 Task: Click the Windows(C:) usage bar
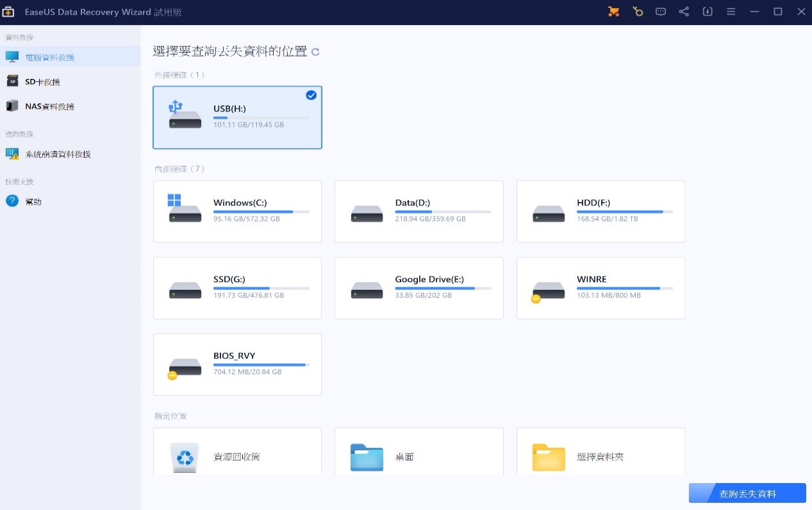coord(261,212)
